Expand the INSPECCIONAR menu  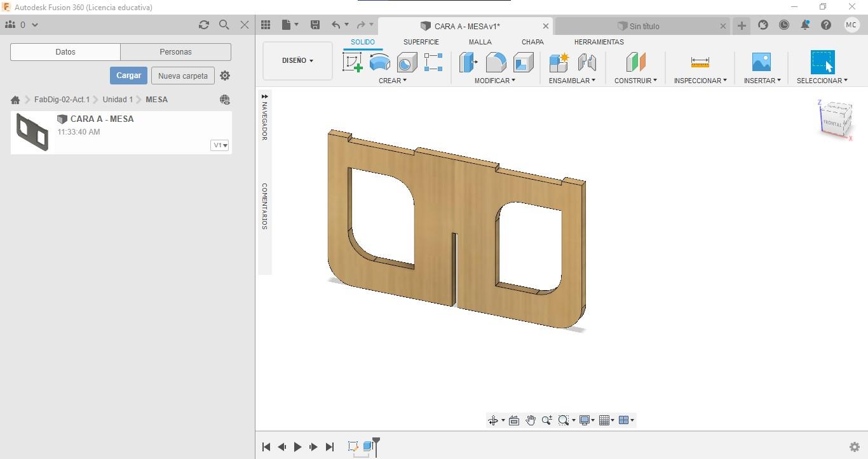[700, 81]
